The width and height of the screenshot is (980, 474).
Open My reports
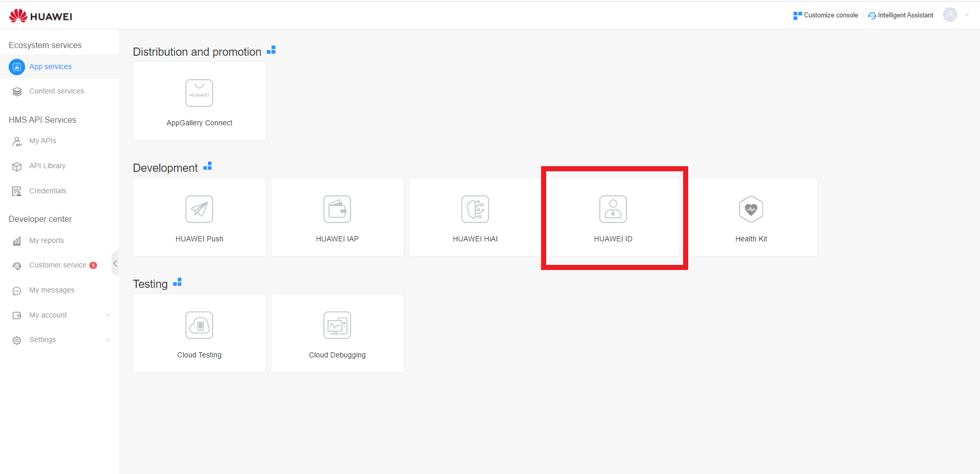point(46,240)
